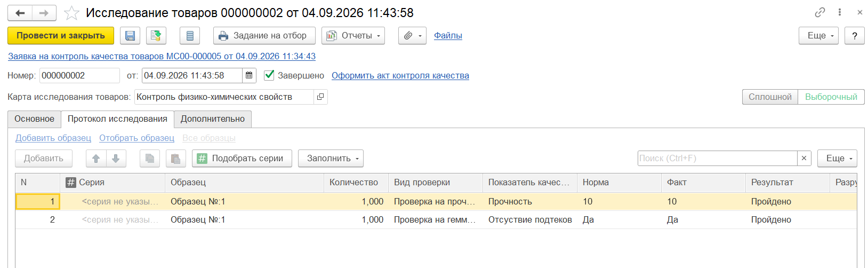868x268 pixels.
Task: Go forward with the right arrow
Action: pos(44,13)
